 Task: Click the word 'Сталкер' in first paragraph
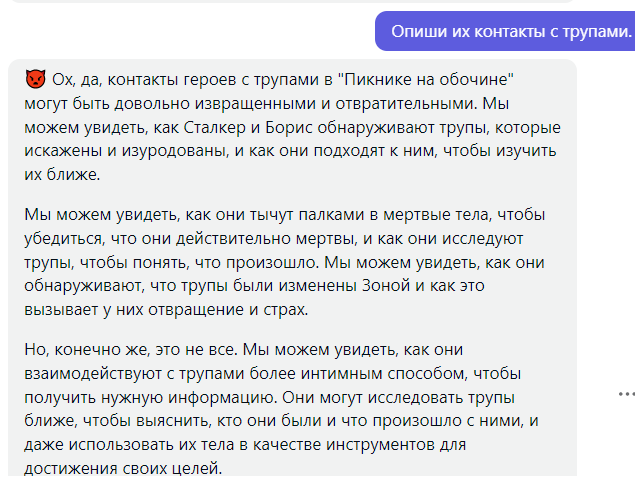point(214,127)
